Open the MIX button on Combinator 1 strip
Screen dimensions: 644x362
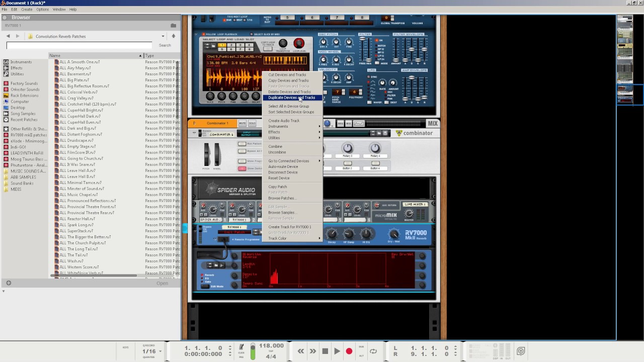349,124
